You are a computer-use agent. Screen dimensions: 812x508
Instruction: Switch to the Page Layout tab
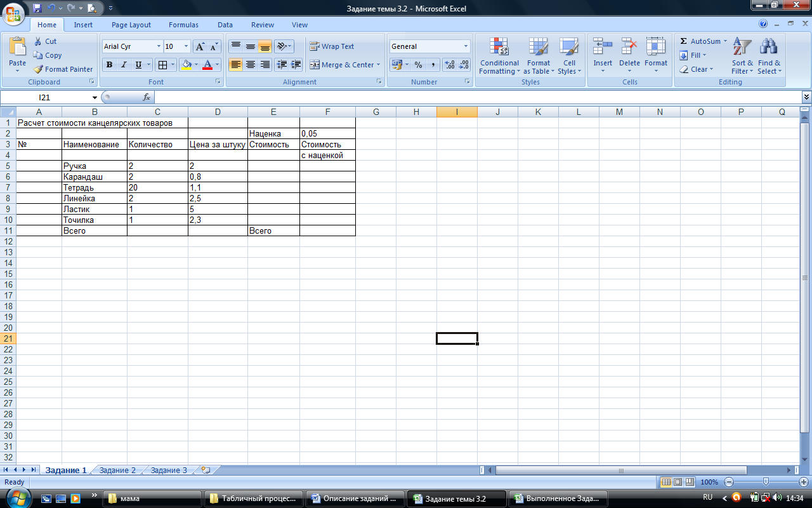pos(131,25)
